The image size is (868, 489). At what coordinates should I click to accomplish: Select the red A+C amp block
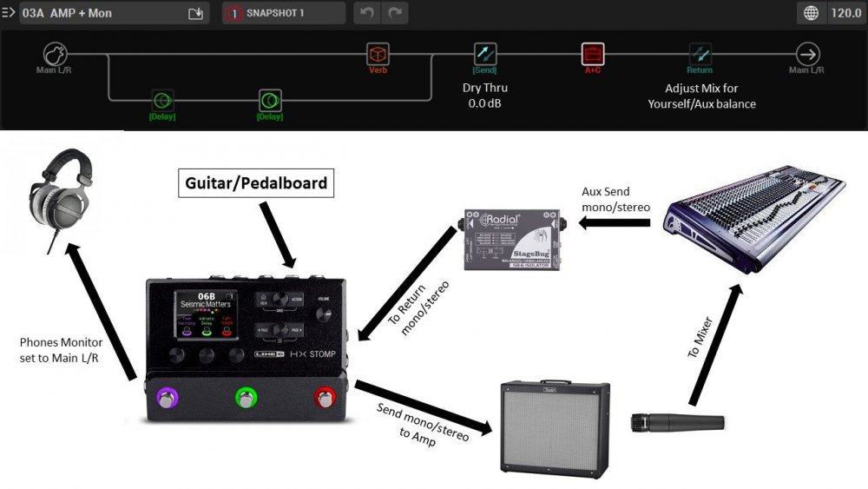click(592, 54)
